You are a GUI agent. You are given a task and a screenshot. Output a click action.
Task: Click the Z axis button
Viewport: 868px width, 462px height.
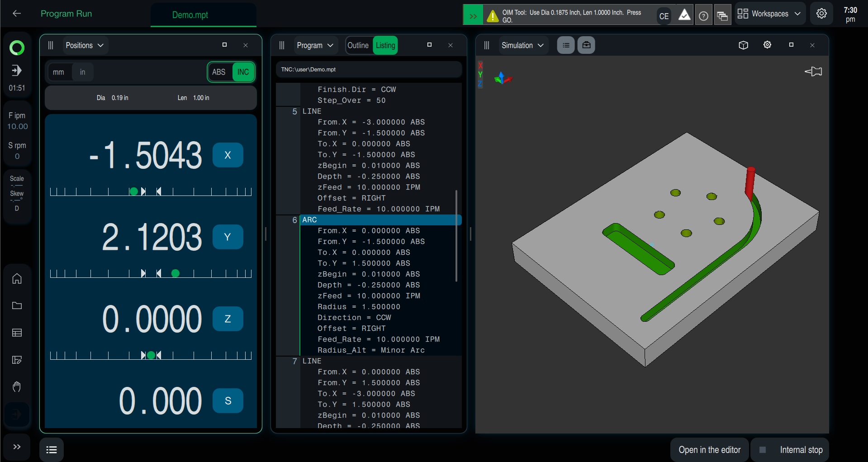tap(228, 319)
